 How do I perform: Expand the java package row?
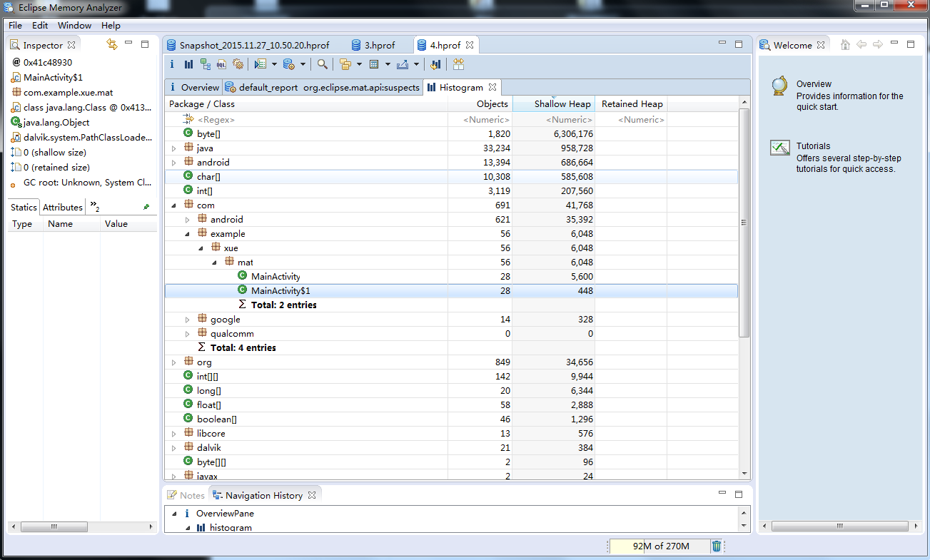(173, 148)
